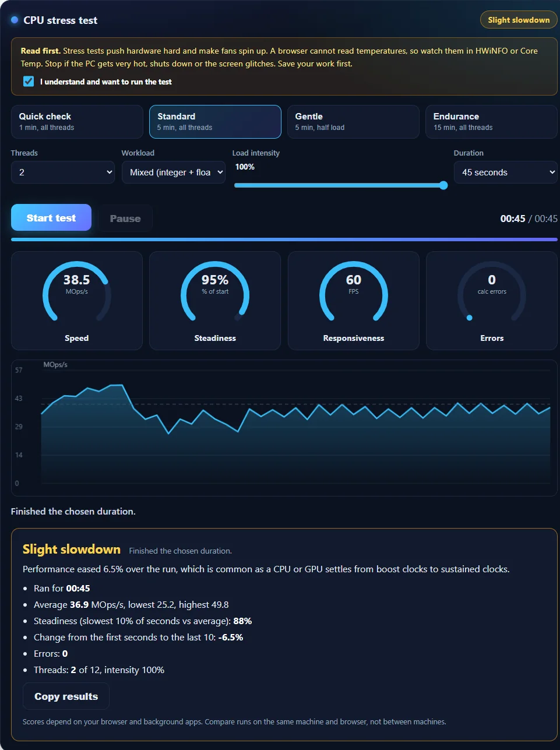The height and width of the screenshot is (750, 560).
Task: Click the -6.5% change result line
Action: (x=138, y=638)
